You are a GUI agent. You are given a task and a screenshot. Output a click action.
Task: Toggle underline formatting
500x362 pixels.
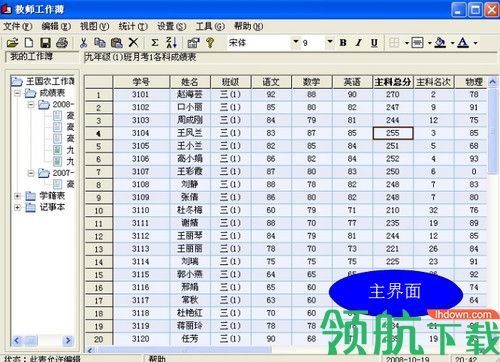374,43
